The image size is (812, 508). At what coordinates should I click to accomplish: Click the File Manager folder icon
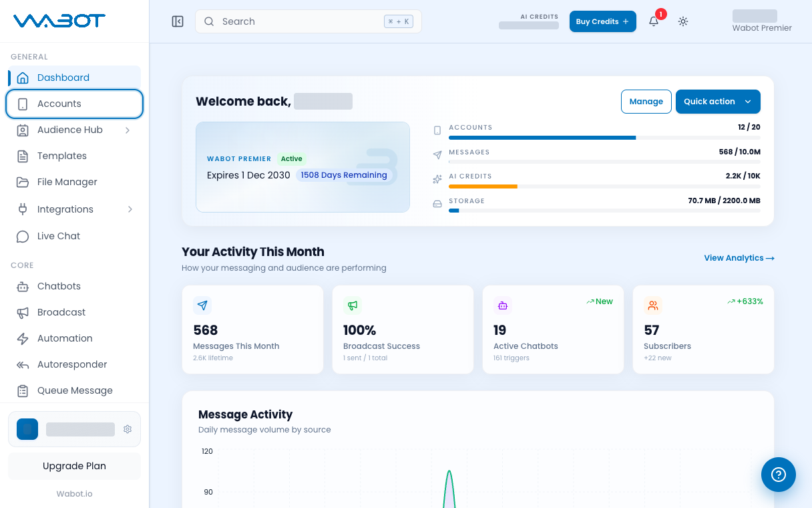[x=23, y=182]
